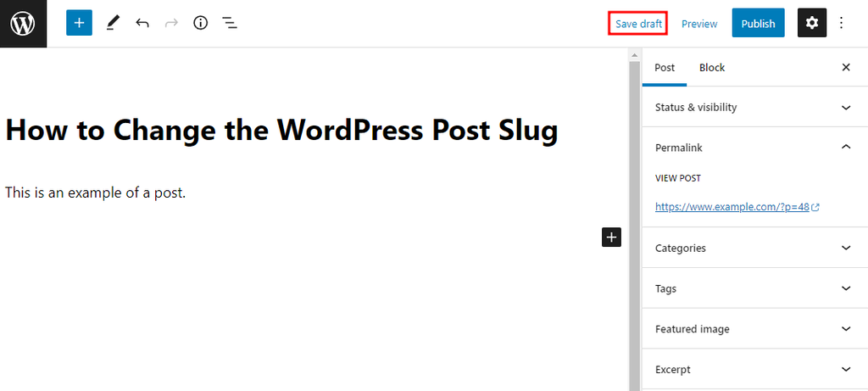Screen dimensions: 868x391
Task: Toggle the Settings gear sidebar
Action: pos(812,24)
